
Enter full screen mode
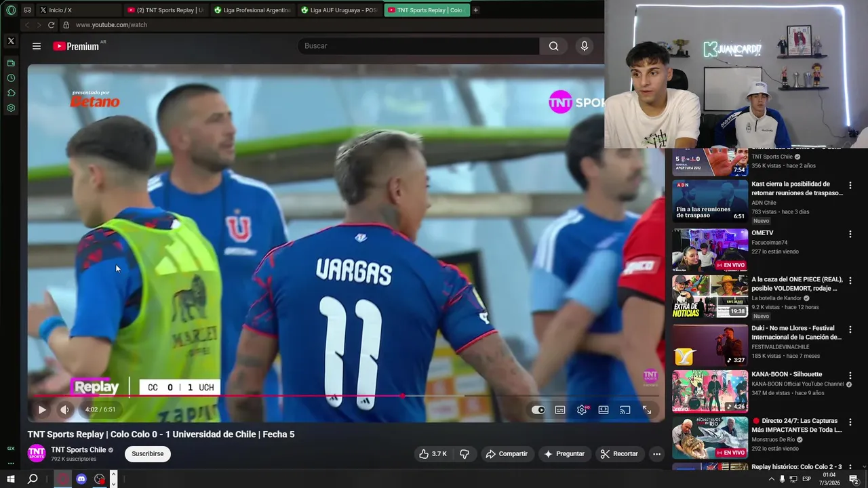647,410
